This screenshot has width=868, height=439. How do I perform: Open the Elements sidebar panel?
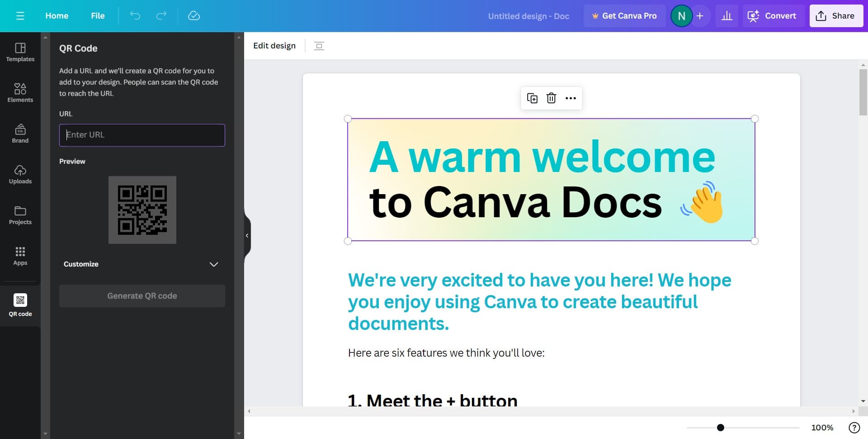[x=20, y=92]
